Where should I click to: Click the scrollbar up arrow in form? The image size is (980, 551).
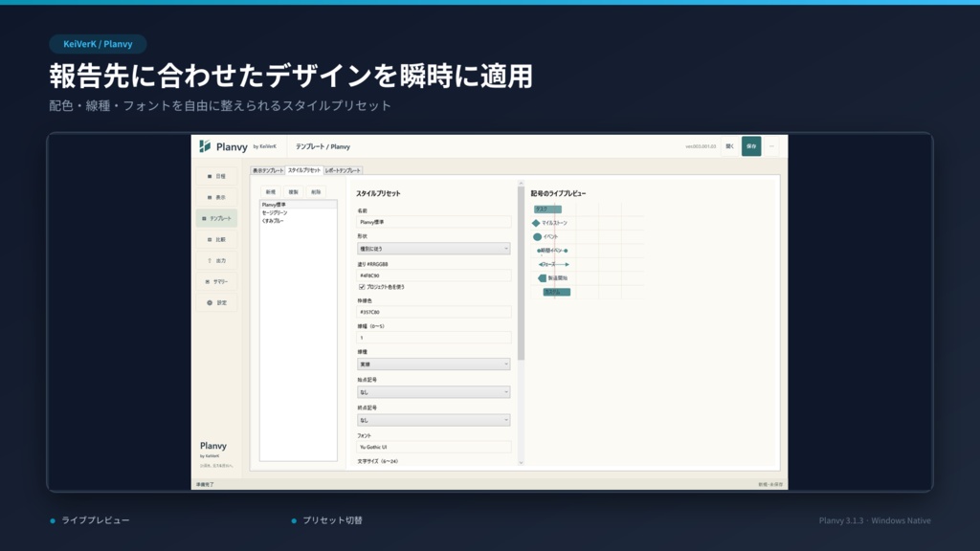(x=521, y=184)
